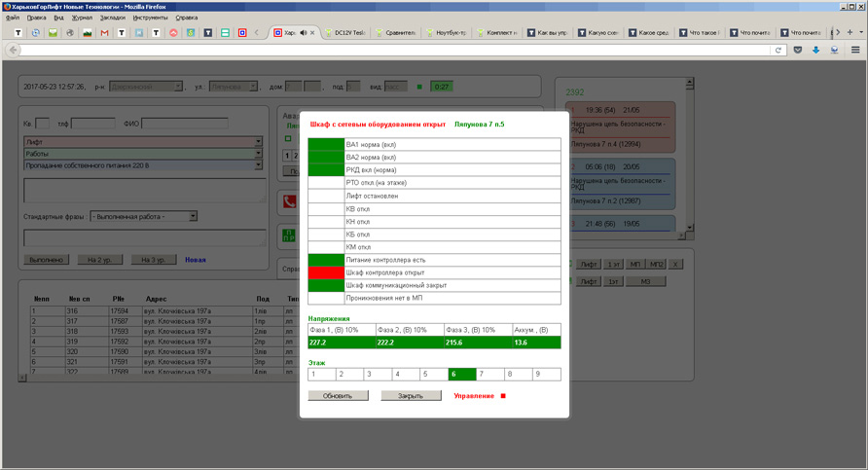Click the red Шкаф контроллера открыт status cell
868x470 pixels.
pyautogui.click(x=326, y=273)
